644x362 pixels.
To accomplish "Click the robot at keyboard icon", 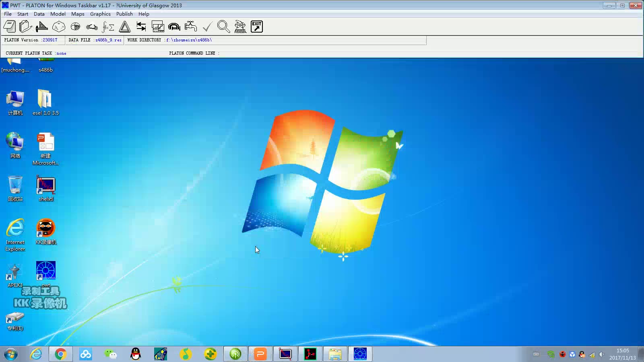I will click(240, 27).
